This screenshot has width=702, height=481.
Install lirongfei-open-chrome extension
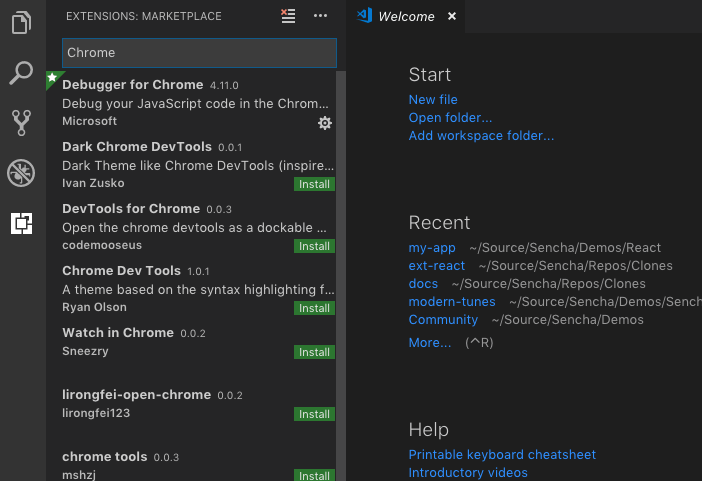[314, 414]
